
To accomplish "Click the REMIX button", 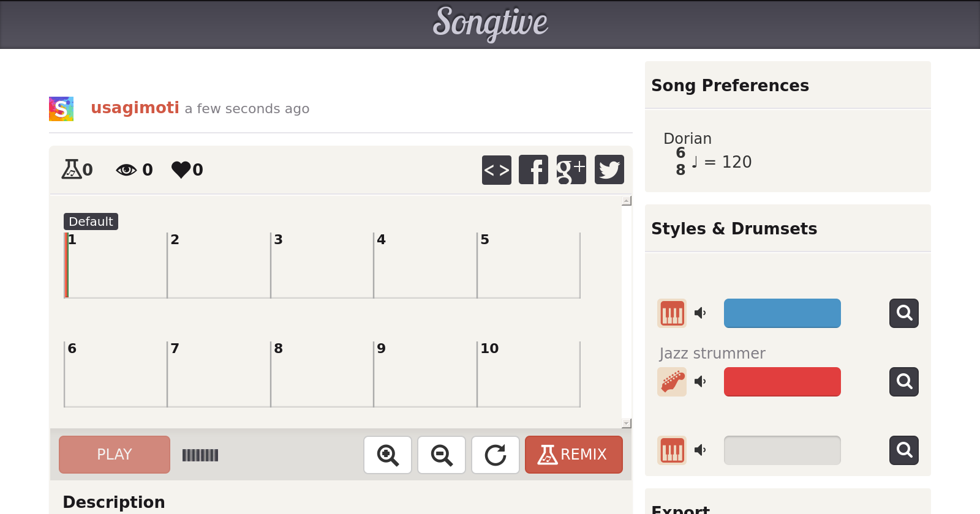I will pyautogui.click(x=573, y=455).
